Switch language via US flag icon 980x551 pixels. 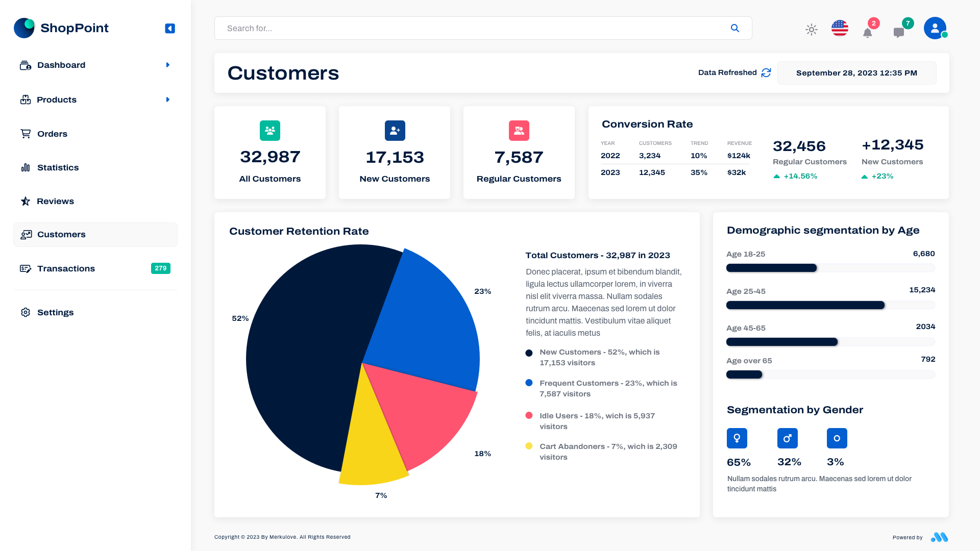(840, 28)
